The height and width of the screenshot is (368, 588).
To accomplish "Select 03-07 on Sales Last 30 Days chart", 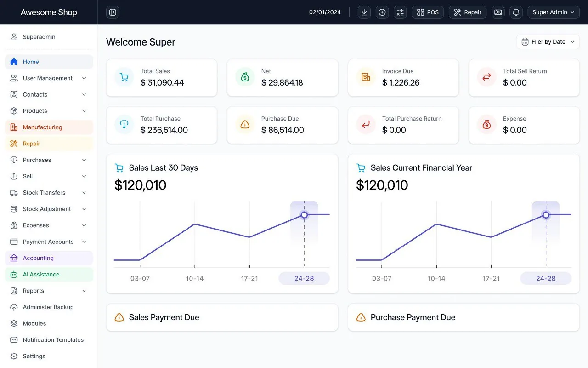I will (140, 278).
